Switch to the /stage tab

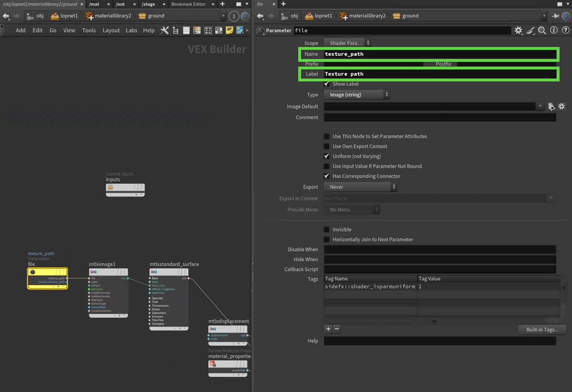point(148,4)
